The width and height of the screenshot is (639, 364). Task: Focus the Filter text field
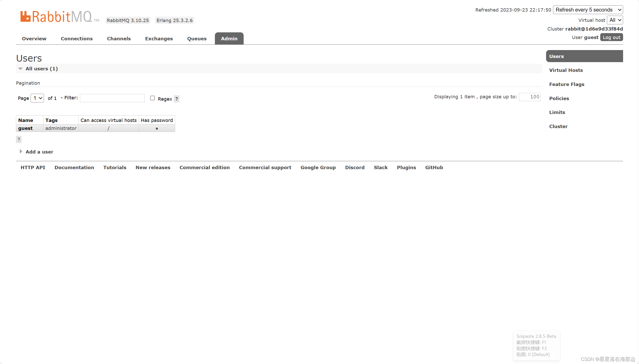point(112,98)
